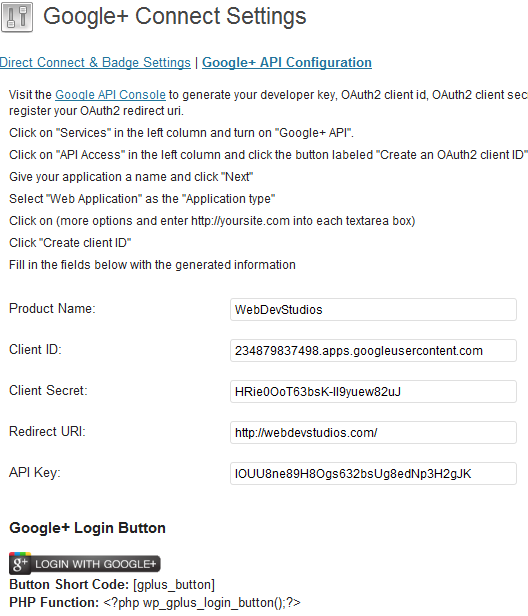The height and width of the screenshot is (616, 528).
Task: Select the Client Secret input box
Action: click(x=373, y=391)
